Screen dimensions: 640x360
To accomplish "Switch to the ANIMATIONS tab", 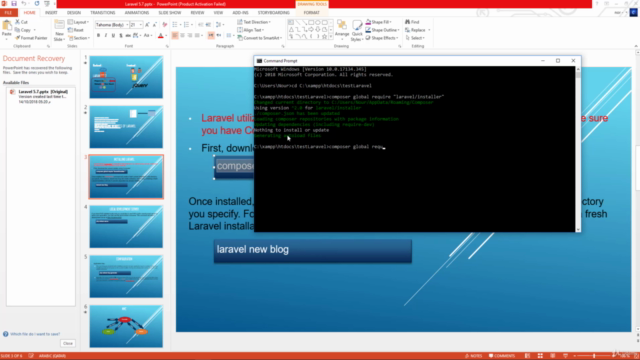I will click(x=137, y=13).
